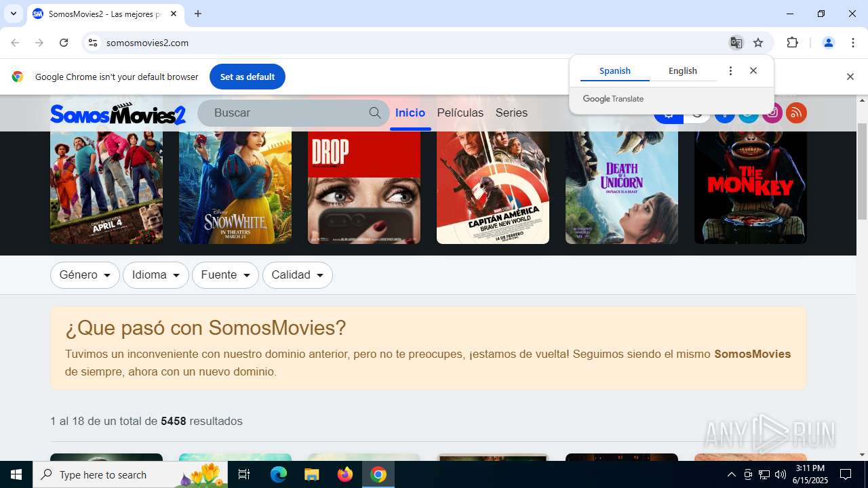Open network icon in system tray

click(x=764, y=474)
